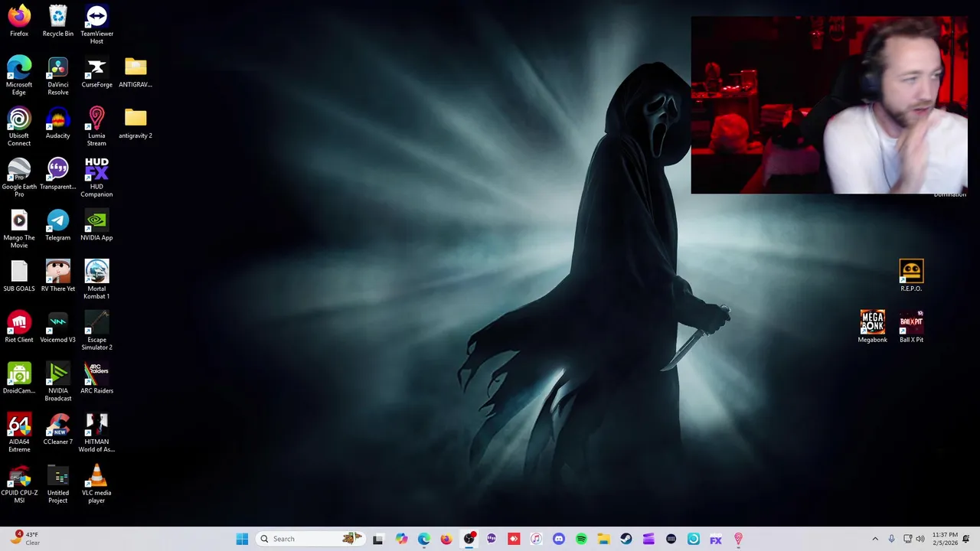The width and height of the screenshot is (980, 551).
Task: Open the Transparent... desktop shortcut
Action: [x=58, y=174]
